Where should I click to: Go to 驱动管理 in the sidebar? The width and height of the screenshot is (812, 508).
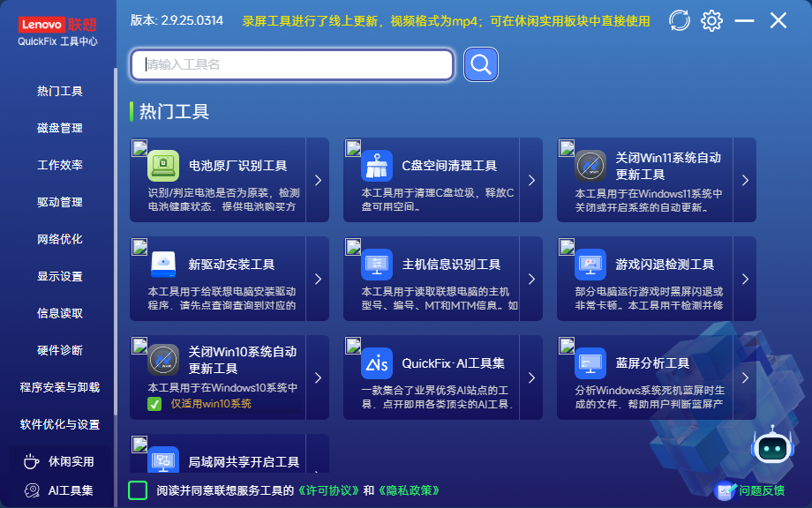(59, 202)
